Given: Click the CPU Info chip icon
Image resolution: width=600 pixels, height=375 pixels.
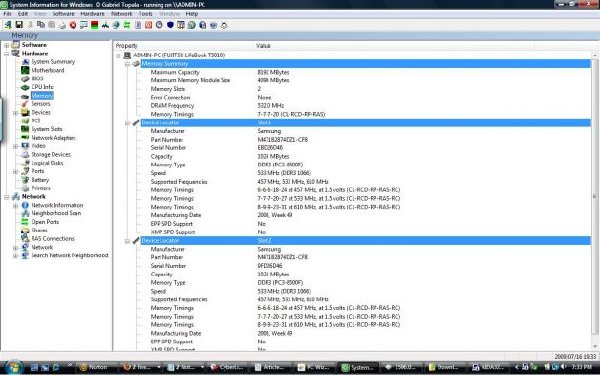Looking at the screenshot, I should (25, 87).
